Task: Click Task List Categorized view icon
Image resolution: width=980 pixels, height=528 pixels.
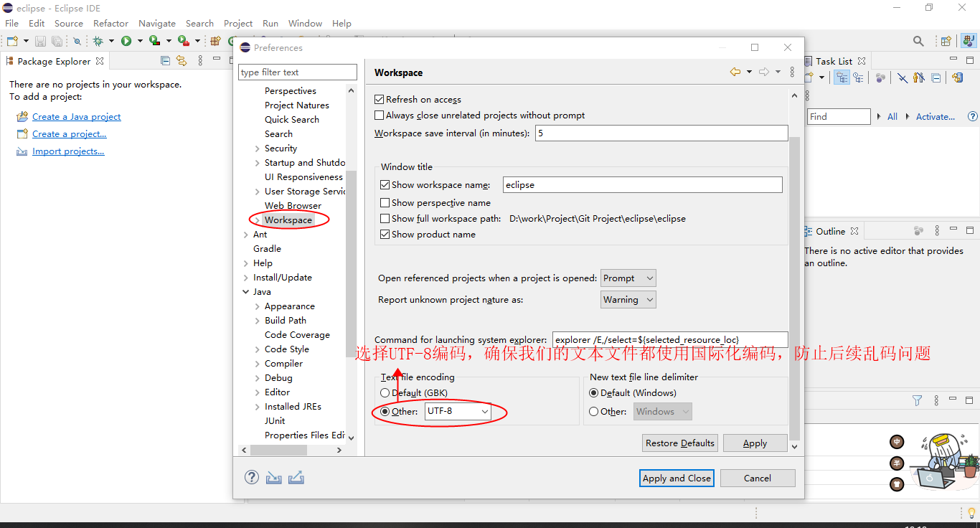Action: (x=842, y=77)
